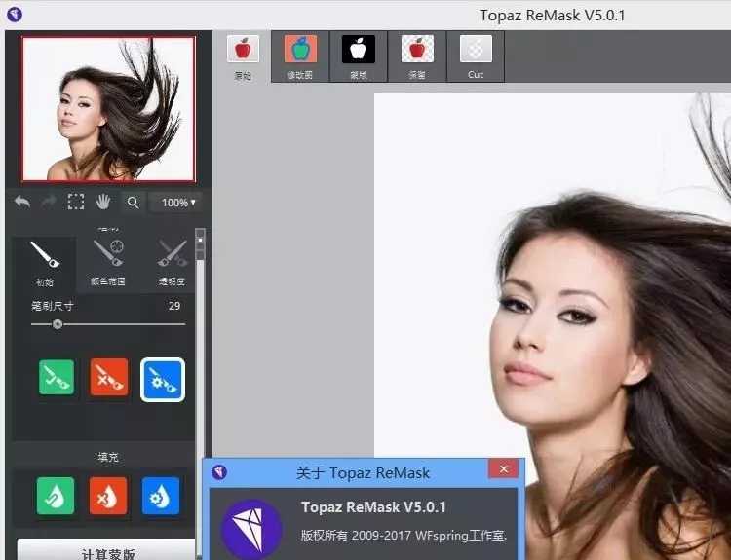Select the blue compute brush
Image resolution: width=731 pixels, height=560 pixels.
pyautogui.click(x=162, y=380)
